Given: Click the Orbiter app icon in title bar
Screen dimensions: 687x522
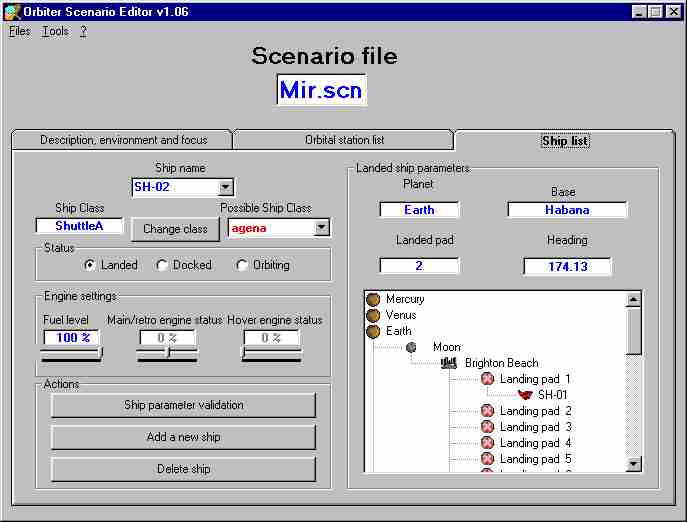Looking at the screenshot, I should click(12, 12).
